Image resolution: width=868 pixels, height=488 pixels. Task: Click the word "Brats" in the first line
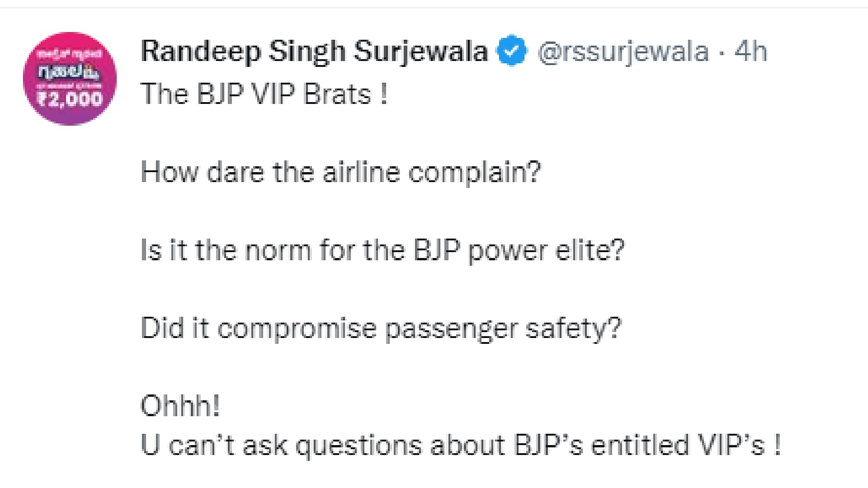[337, 94]
